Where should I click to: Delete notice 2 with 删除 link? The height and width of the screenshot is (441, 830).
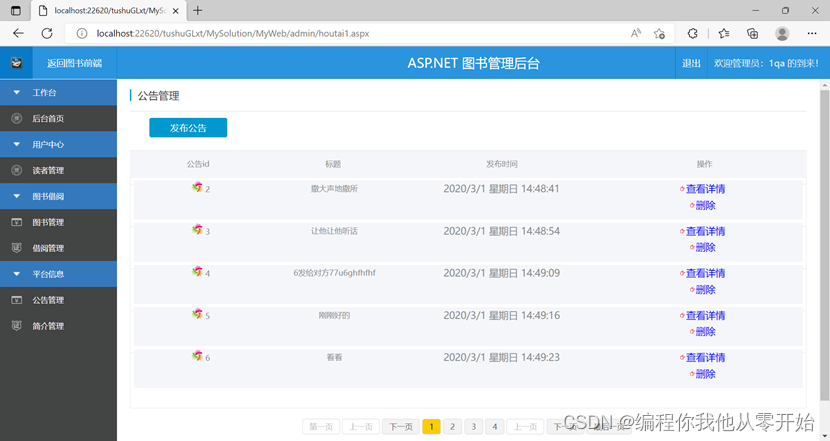click(x=705, y=205)
